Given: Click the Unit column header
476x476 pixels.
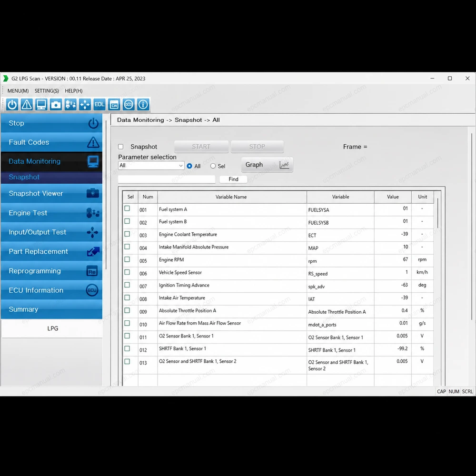Looking at the screenshot, I should point(423,197).
